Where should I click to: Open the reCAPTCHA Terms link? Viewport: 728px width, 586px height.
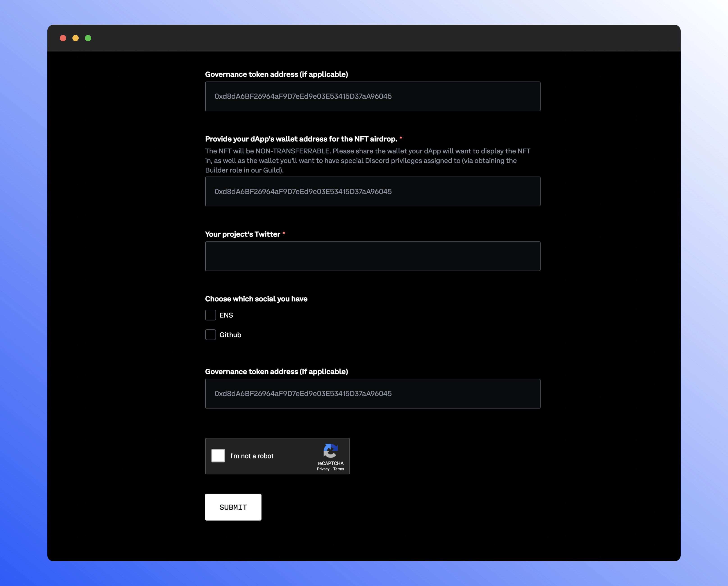339,469
